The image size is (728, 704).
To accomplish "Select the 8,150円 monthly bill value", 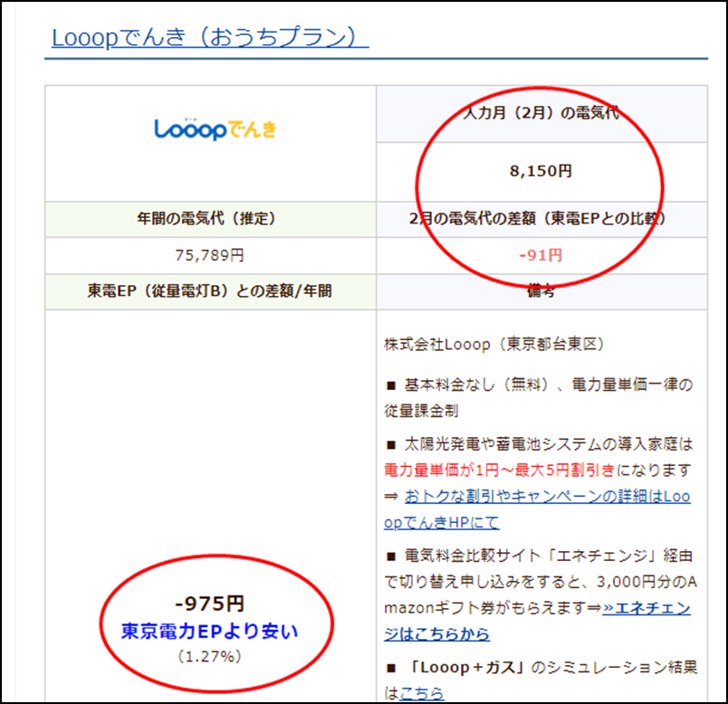I will pos(541,171).
